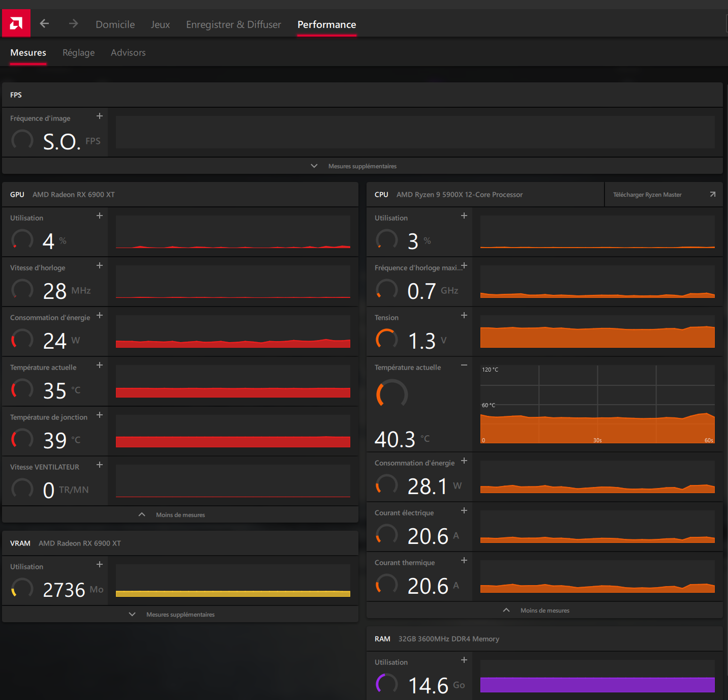The height and width of the screenshot is (700, 728).
Task: Click the CPU temperature history graph
Action: 597,404
